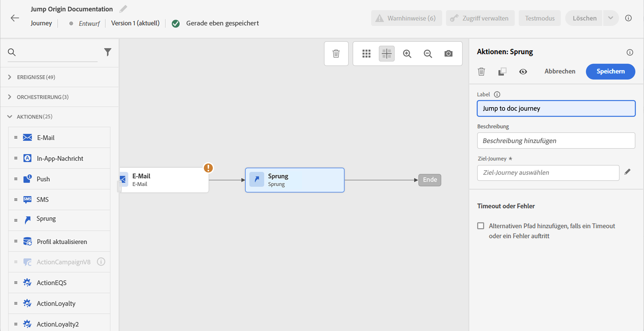
Task: Click the grid layout icon in canvas toolbar
Action: pyautogui.click(x=366, y=53)
